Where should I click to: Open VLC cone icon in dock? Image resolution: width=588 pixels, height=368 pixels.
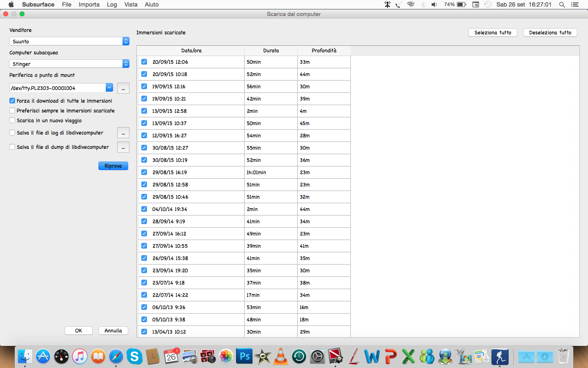pyautogui.click(x=281, y=357)
